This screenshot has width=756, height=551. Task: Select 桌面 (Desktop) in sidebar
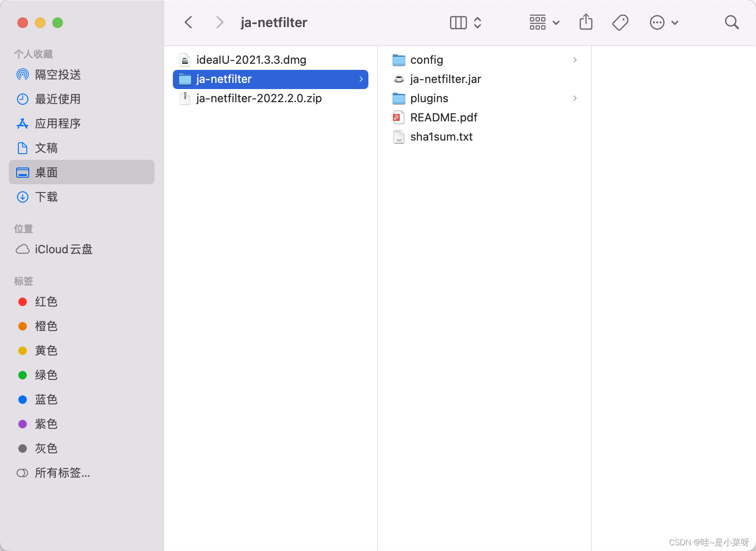(82, 172)
